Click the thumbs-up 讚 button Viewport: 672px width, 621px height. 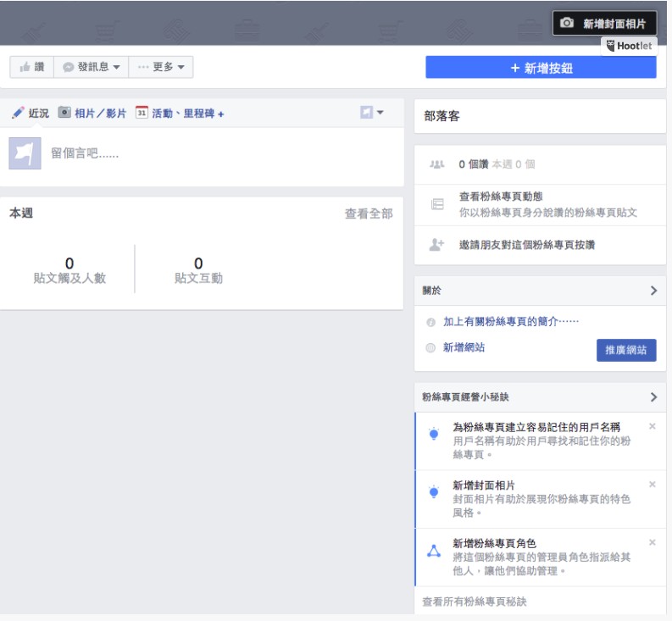[x=31, y=67]
